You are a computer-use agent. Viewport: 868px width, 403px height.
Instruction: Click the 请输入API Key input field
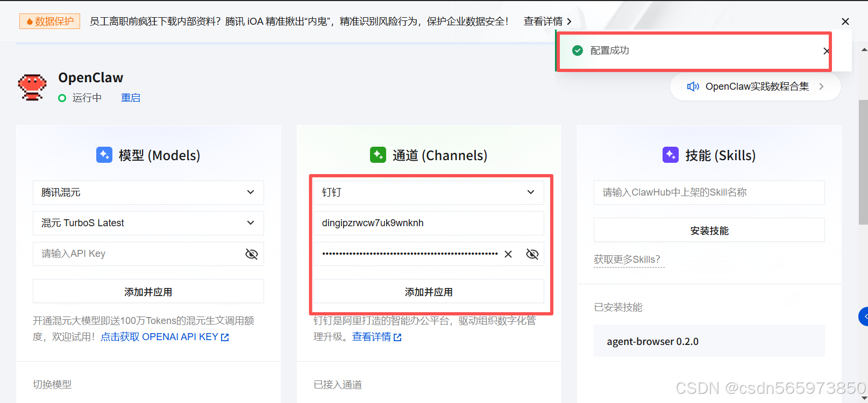click(148, 254)
